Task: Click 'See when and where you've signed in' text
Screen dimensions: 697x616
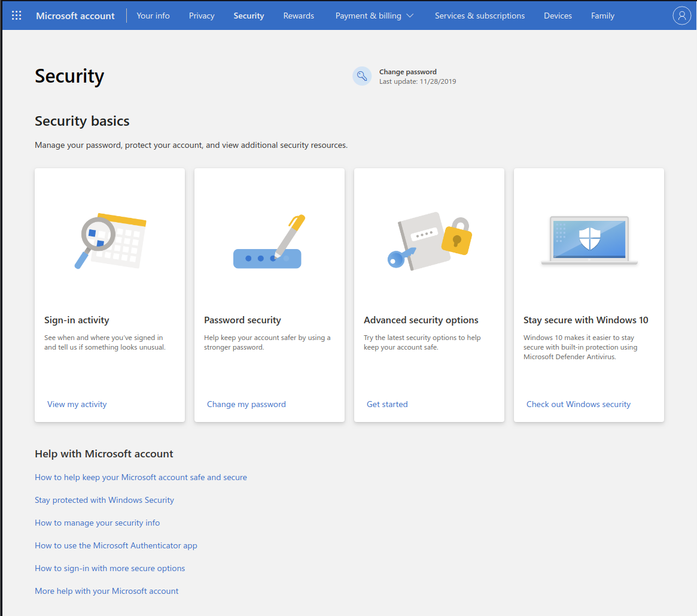Action: pyautogui.click(x=105, y=342)
